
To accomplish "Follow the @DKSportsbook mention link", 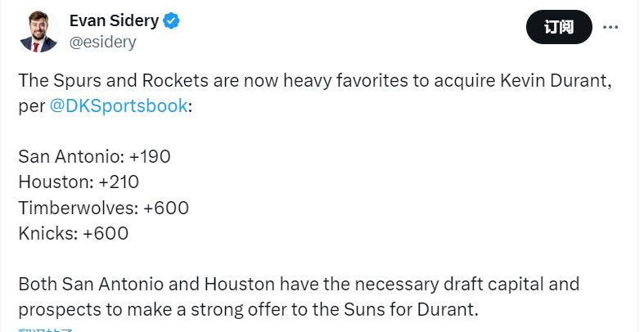I will pyautogui.click(x=119, y=106).
